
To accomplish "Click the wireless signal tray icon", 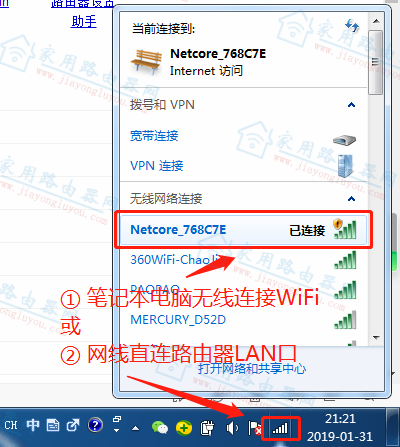I will [281, 428].
